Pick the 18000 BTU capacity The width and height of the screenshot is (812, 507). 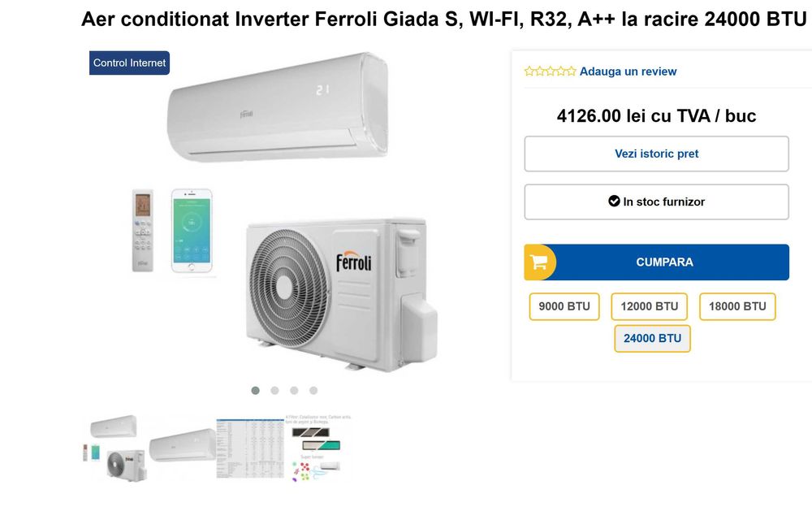pos(737,306)
